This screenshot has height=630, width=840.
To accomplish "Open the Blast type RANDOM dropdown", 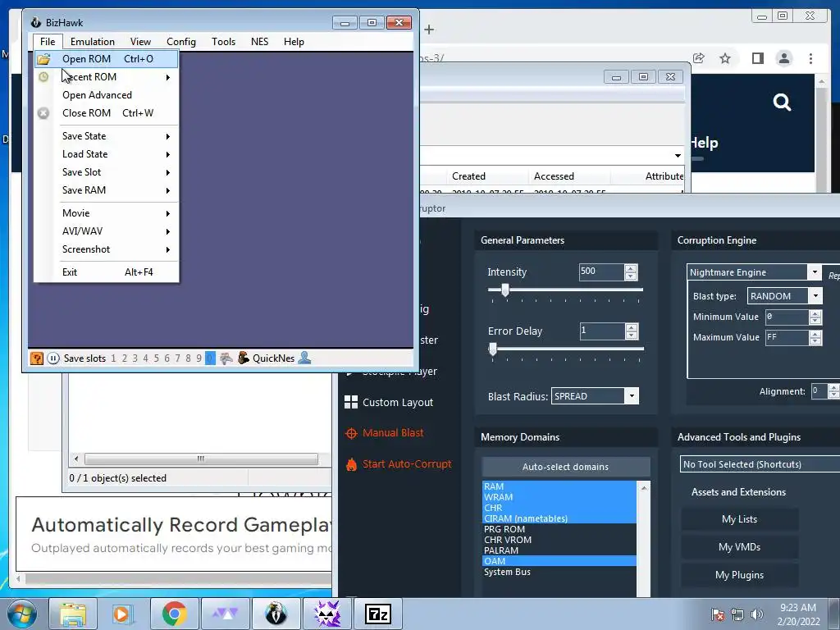I will click(815, 295).
